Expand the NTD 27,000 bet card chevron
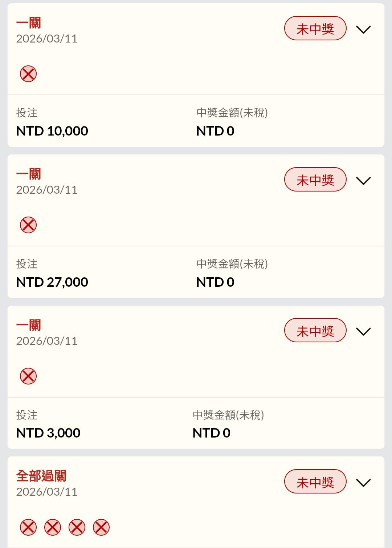This screenshot has height=548, width=392. click(x=363, y=181)
